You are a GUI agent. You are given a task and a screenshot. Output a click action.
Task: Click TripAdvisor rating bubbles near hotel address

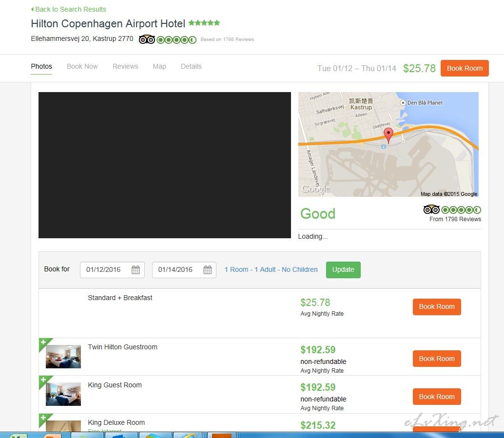pos(176,40)
